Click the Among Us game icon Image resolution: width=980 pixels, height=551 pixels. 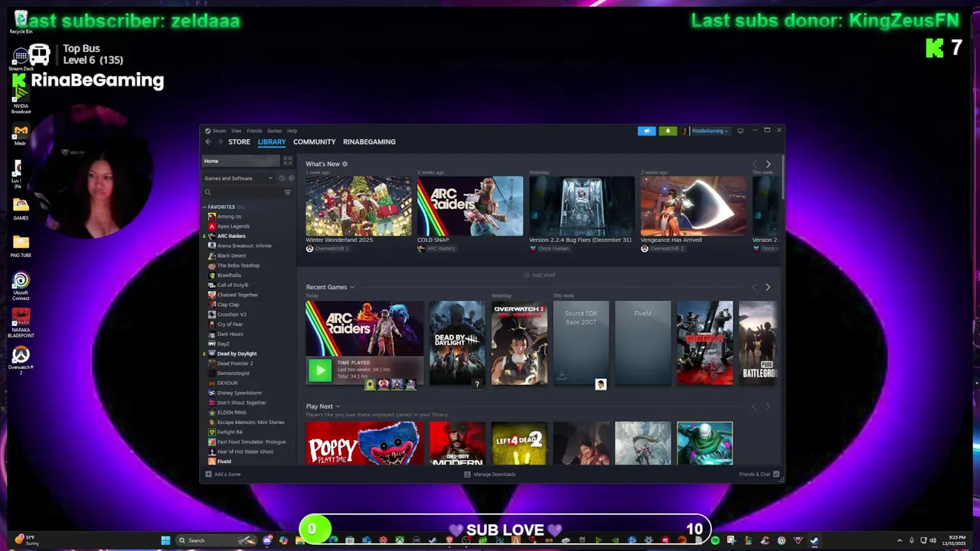point(212,217)
